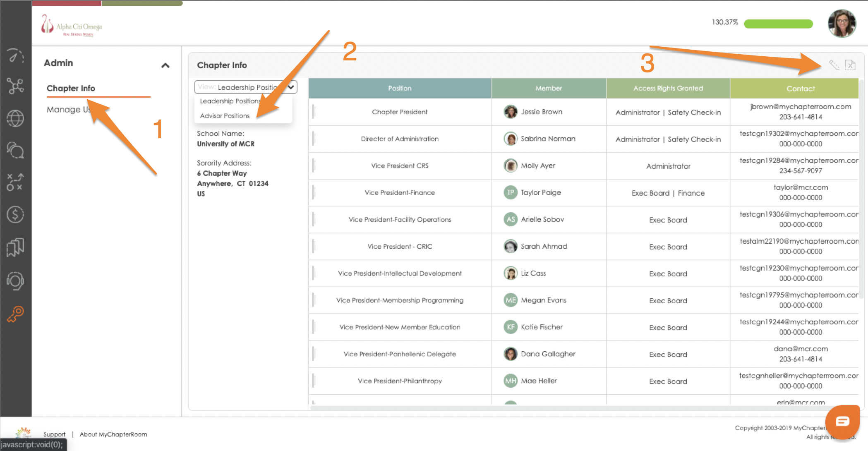Click the globe icon in the sidebar
This screenshot has height=451, width=868.
15,118
